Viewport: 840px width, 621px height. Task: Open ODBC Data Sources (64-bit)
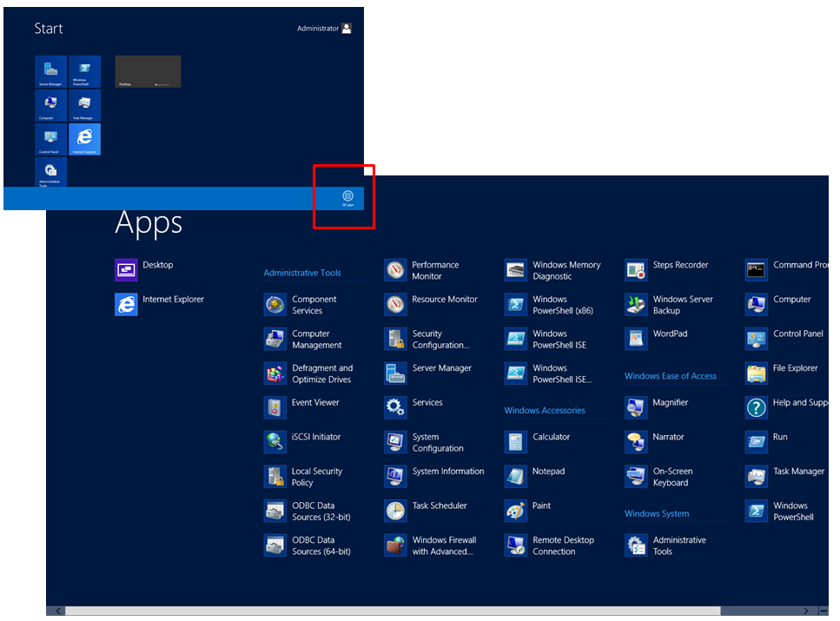[308, 545]
